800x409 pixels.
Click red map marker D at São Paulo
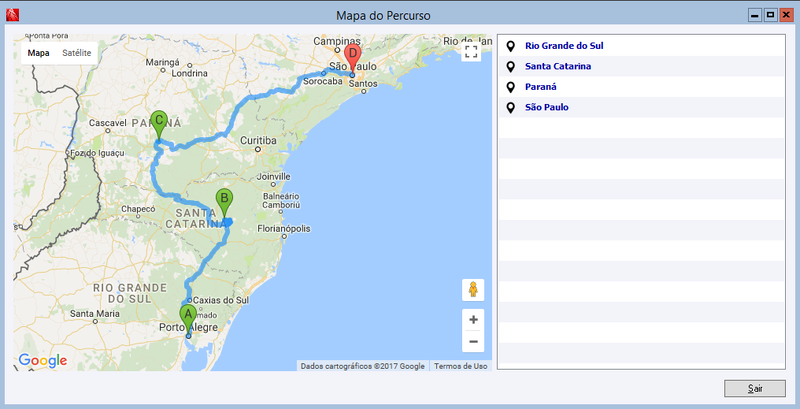[x=352, y=59]
